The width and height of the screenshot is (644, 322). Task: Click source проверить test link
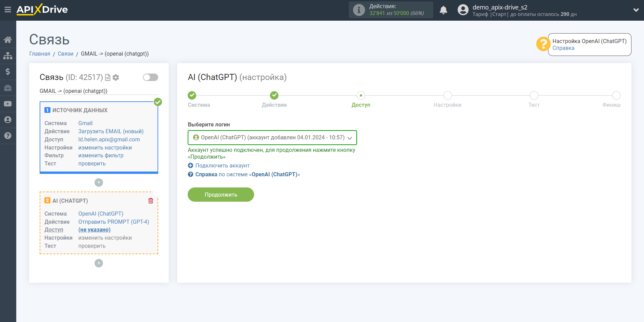tap(92, 164)
